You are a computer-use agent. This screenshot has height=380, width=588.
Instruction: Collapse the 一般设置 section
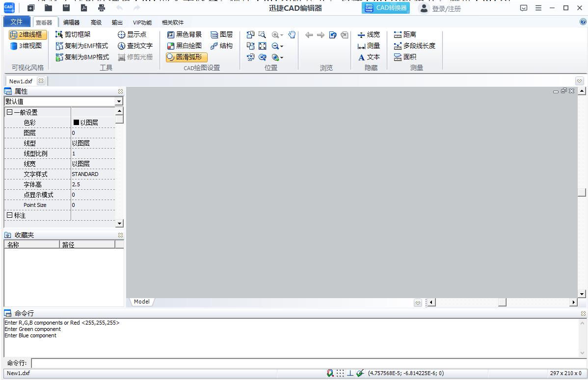[10, 112]
